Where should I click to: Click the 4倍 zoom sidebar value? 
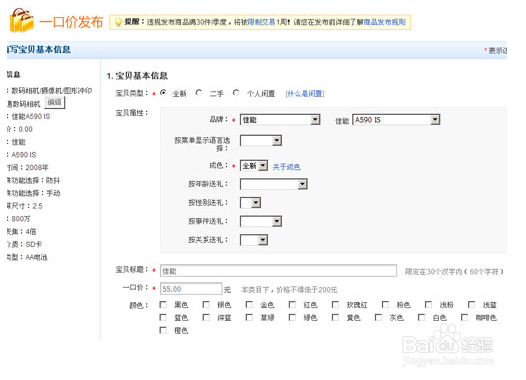[x=31, y=231]
